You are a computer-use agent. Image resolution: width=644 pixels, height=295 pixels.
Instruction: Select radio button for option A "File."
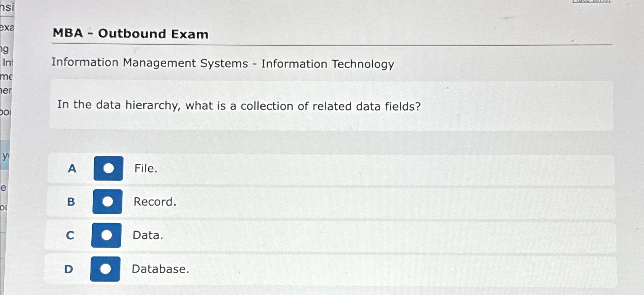click(109, 168)
